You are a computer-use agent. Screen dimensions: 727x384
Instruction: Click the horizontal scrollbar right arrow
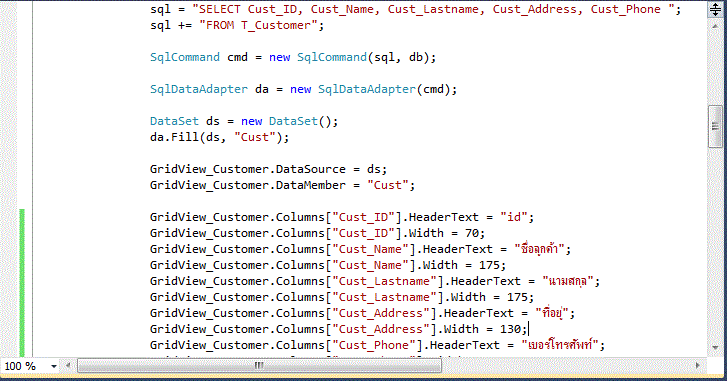point(697,365)
